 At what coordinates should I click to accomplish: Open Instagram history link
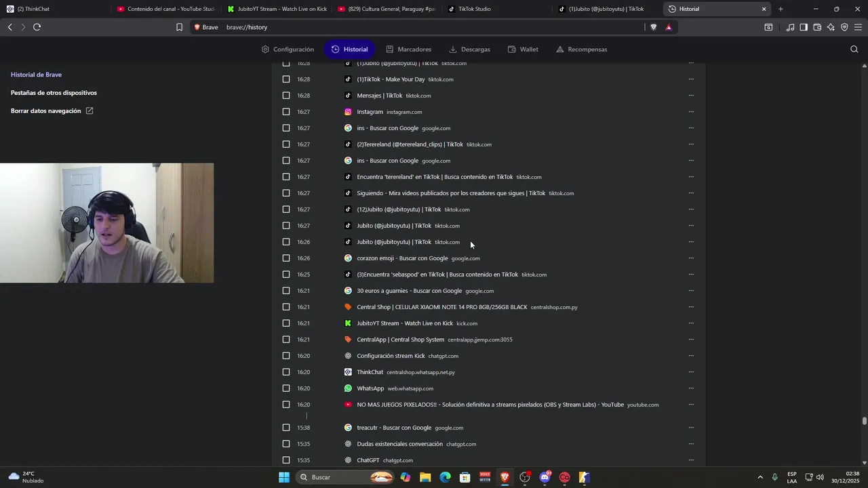370,112
